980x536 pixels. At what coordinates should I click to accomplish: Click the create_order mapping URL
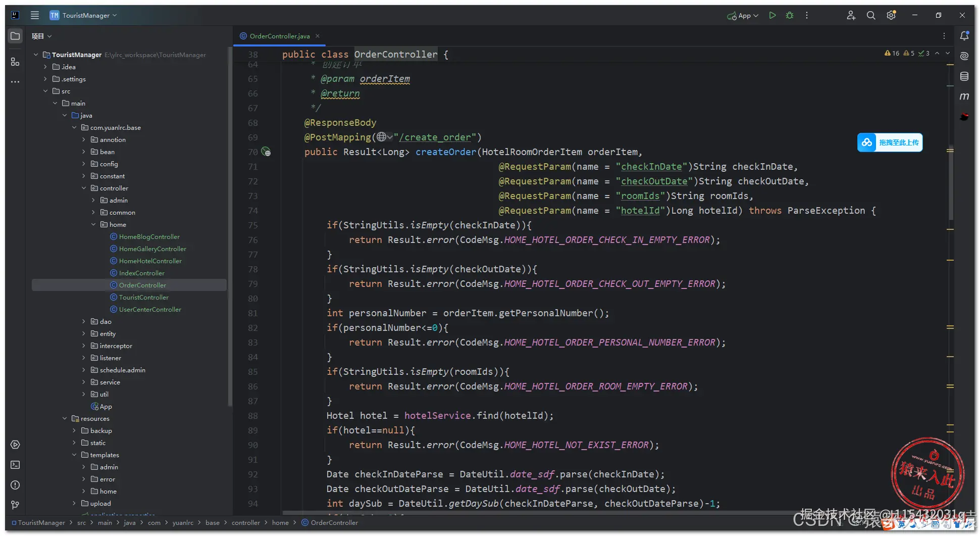click(x=435, y=137)
